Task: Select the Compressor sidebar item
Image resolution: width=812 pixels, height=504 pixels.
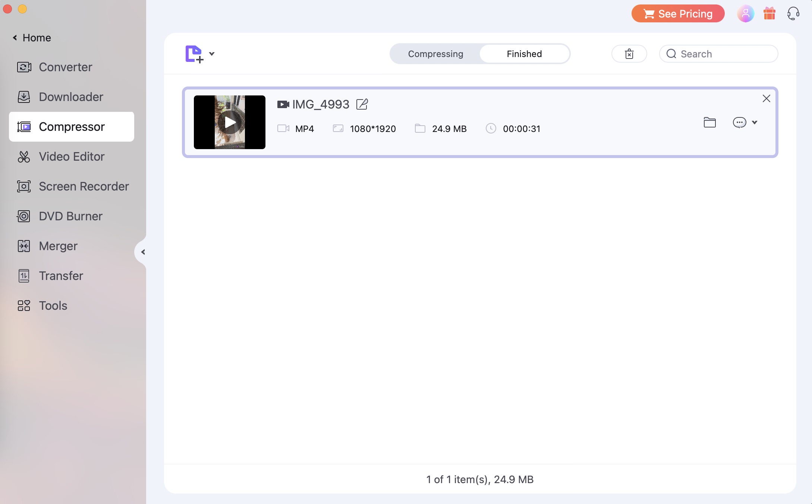Action: (72, 127)
